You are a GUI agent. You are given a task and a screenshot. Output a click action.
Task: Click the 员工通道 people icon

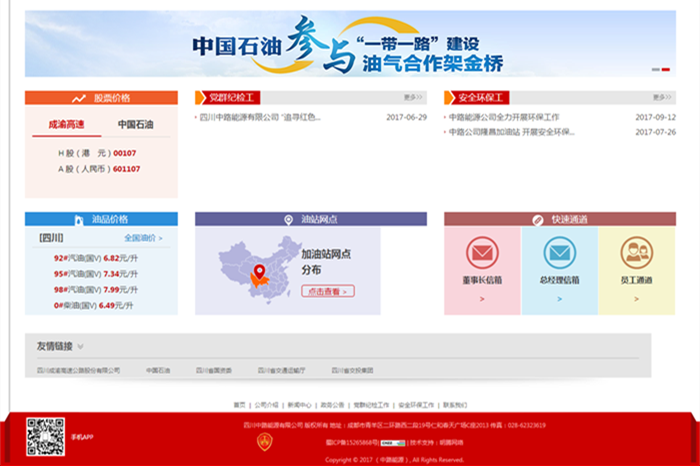click(x=636, y=253)
